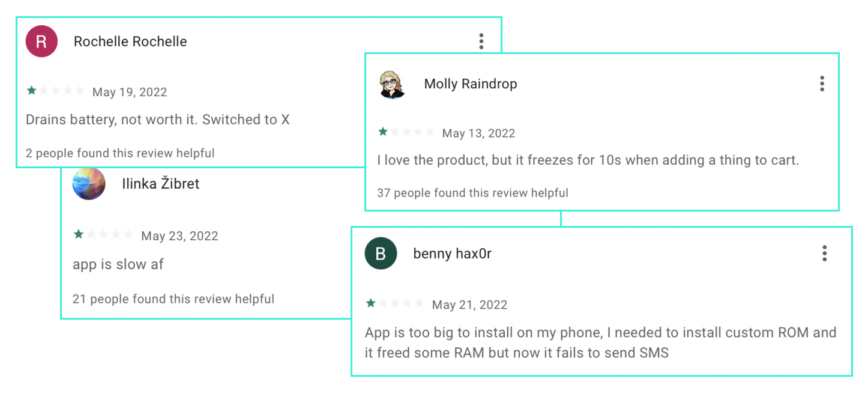Click the "app is slow af" review text
868x393 pixels.
(118, 264)
